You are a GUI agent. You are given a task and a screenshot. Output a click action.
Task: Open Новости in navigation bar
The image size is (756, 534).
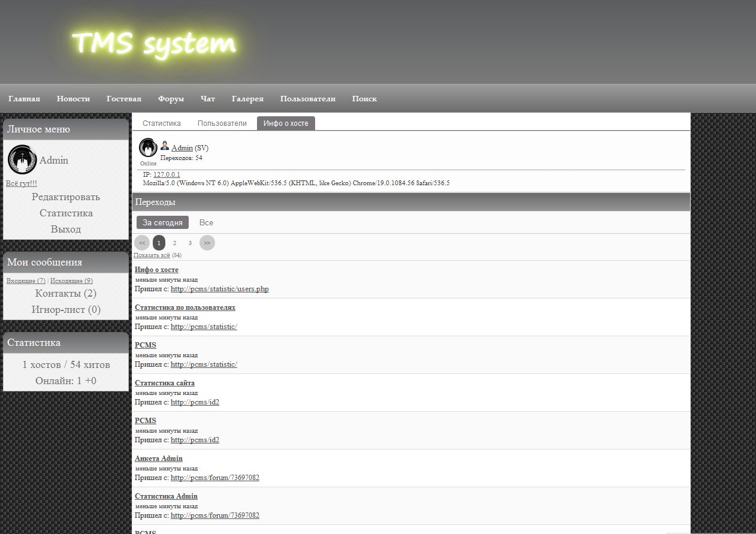(x=74, y=99)
